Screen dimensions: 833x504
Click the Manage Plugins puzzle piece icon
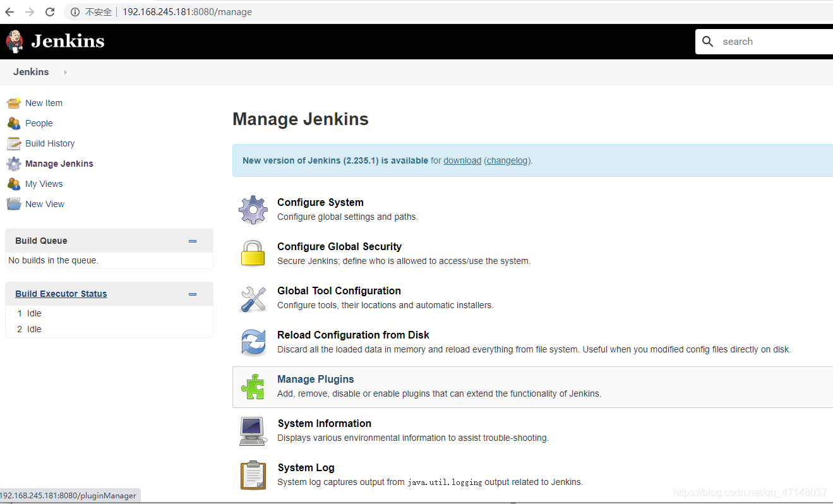click(x=253, y=387)
